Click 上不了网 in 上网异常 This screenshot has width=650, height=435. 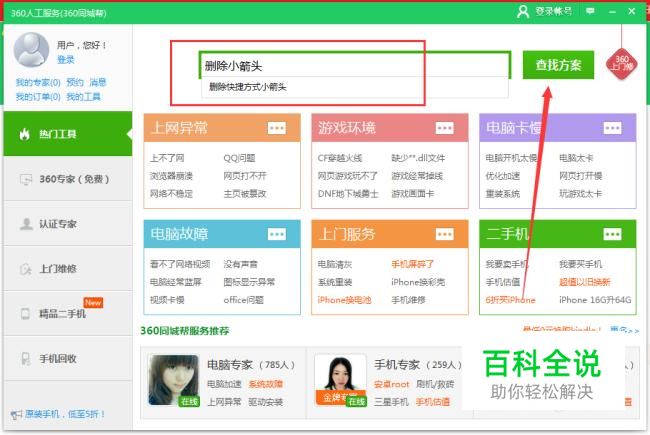[x=167, y=158]
